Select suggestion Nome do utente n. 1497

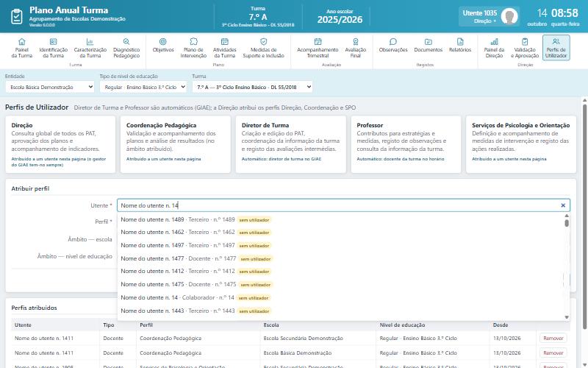(x=340, y=245)
